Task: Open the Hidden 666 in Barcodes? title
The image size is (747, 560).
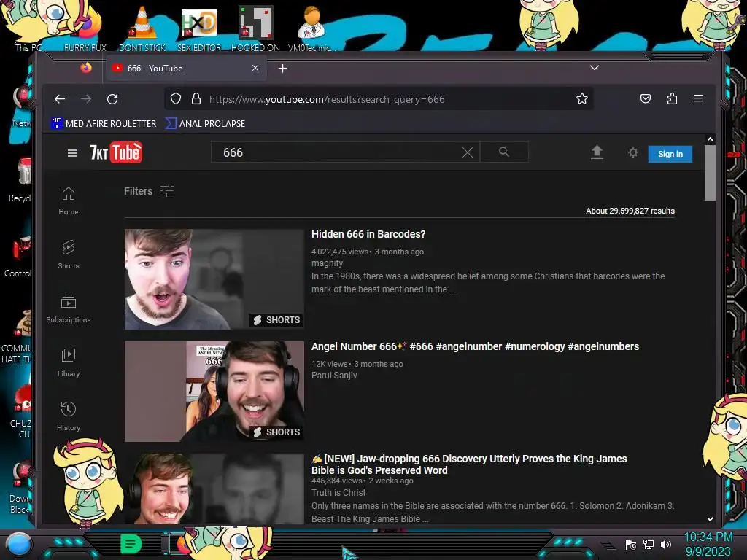Action: tap(368, 234)
